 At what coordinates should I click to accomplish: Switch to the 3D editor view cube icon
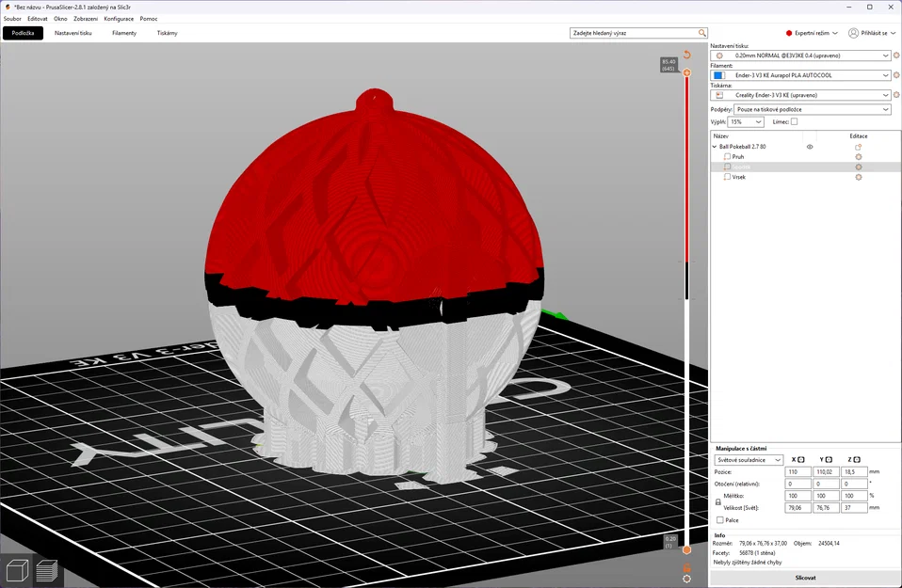tap(16, 571)
